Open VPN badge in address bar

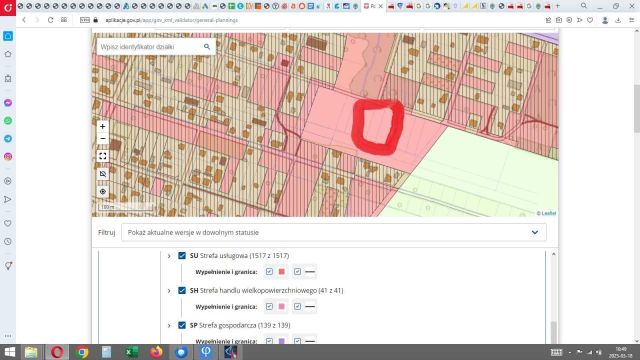[84, 20]
